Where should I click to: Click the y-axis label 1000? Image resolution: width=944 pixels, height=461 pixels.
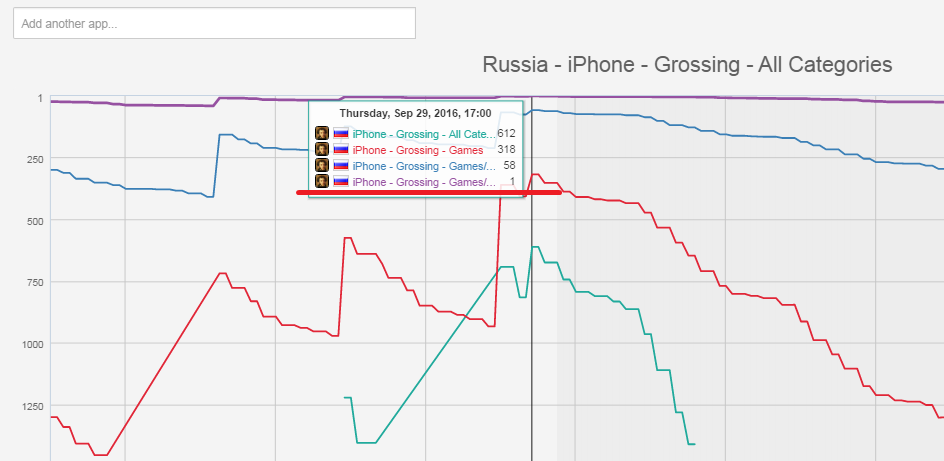tap(32, 344)
